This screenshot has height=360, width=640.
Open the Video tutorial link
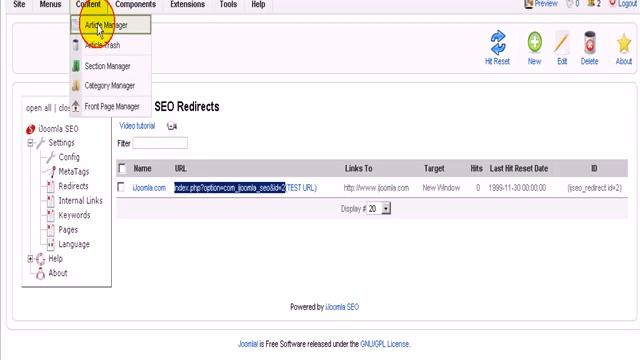pyautogui.click(x=137, y=126)
